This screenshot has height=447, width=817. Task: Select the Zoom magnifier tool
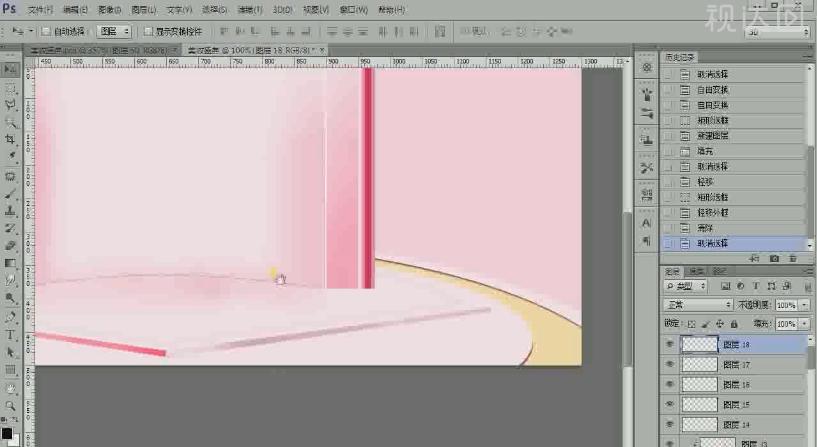point(10,405)
